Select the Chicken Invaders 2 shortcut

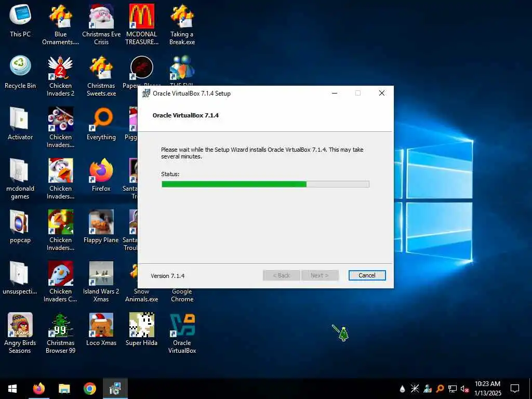click(x=60, y=76)
